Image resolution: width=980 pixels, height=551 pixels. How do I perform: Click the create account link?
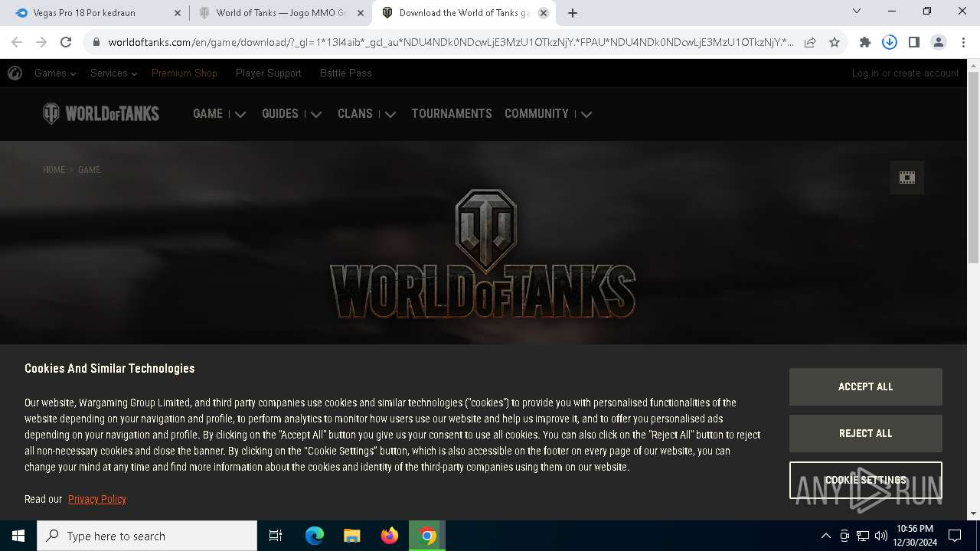click(926, 73)
